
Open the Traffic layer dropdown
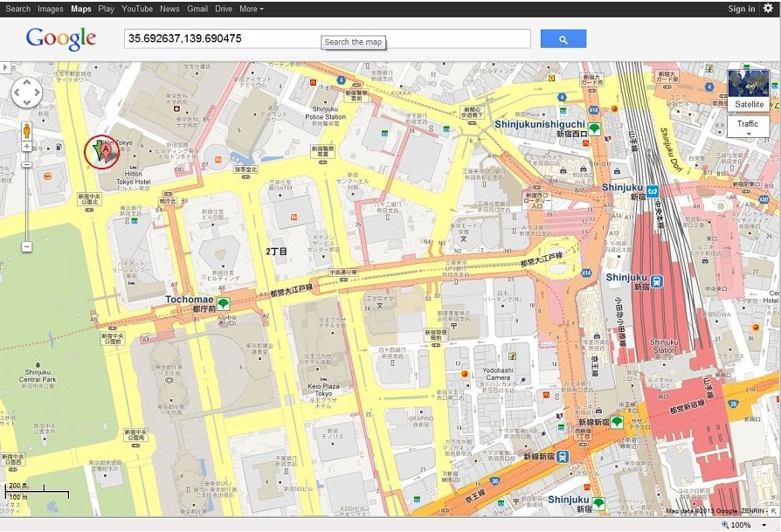[748, 127]
